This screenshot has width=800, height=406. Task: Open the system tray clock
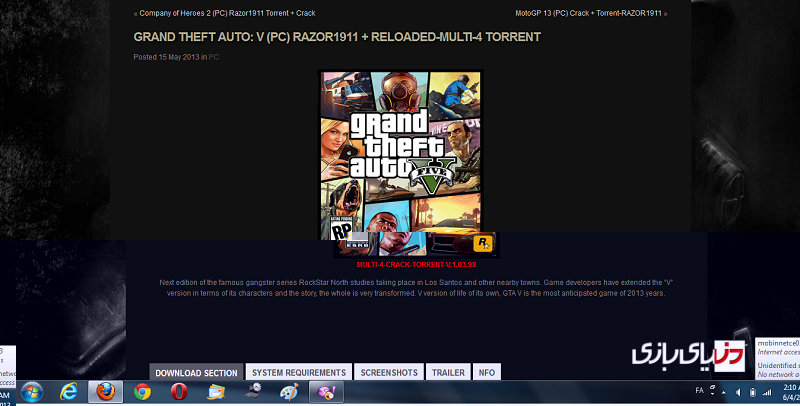coord(791,392)
